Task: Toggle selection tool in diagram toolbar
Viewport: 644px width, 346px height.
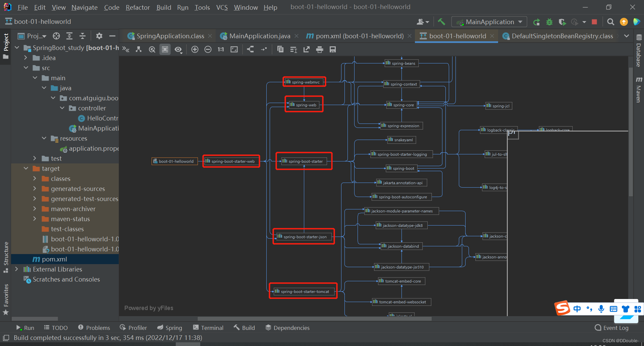Action: tap(165, 49)
